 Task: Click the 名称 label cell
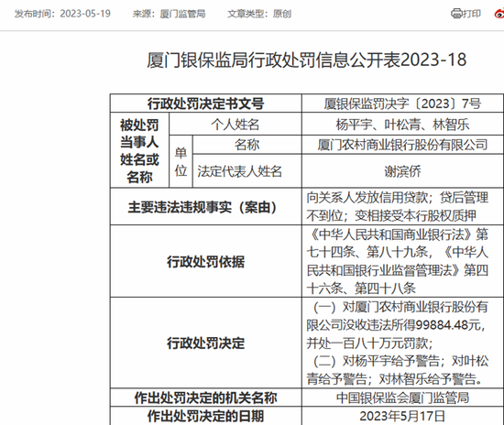(x=247, y=145)
